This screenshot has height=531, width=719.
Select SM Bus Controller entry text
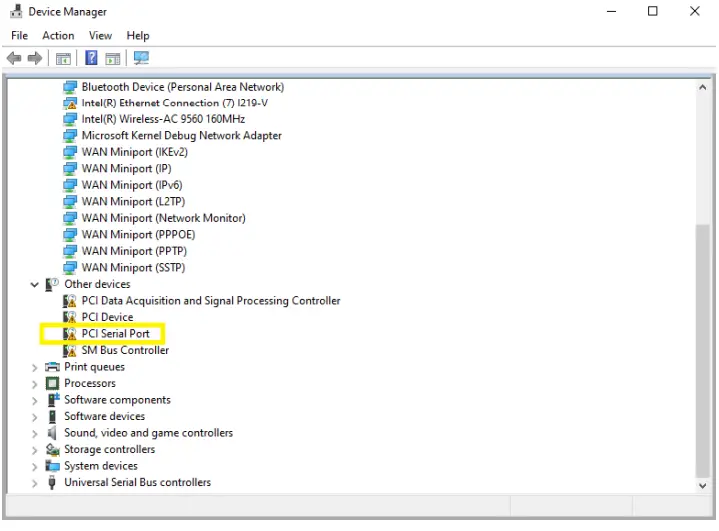tap(125, 350)
